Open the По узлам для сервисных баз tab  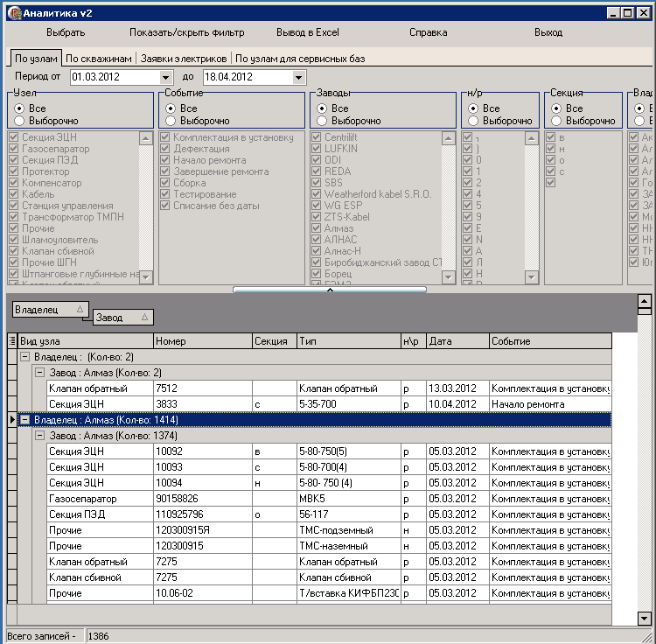[300, 59]
